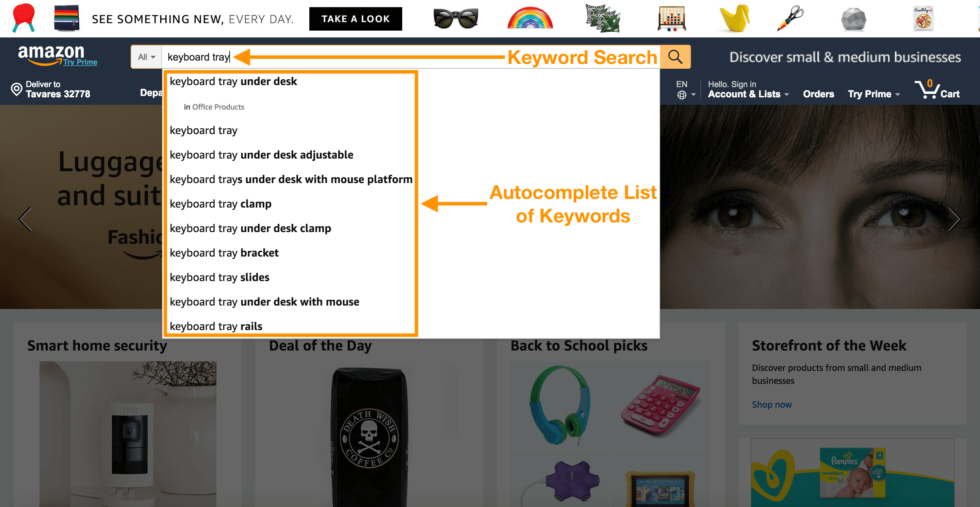
Task: Select suggestion 'keyboard tray clamp'
Action: coord(220,204)
